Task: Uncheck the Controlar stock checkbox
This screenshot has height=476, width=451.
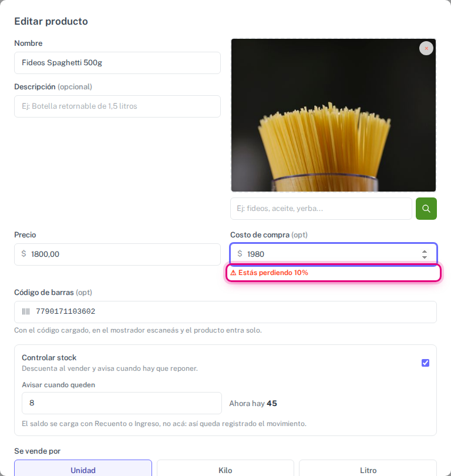Action: [425, 363]
